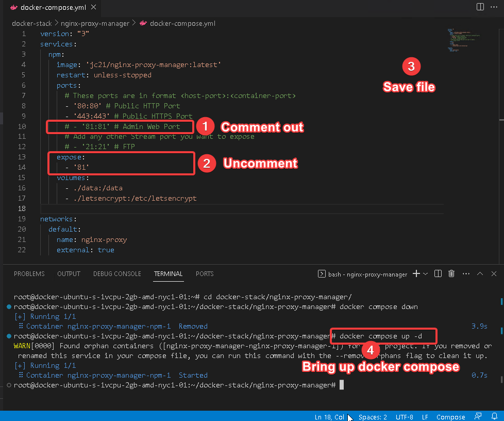
Task: Click the 'nginx-proxy' network name value
Action: (104, 240)
